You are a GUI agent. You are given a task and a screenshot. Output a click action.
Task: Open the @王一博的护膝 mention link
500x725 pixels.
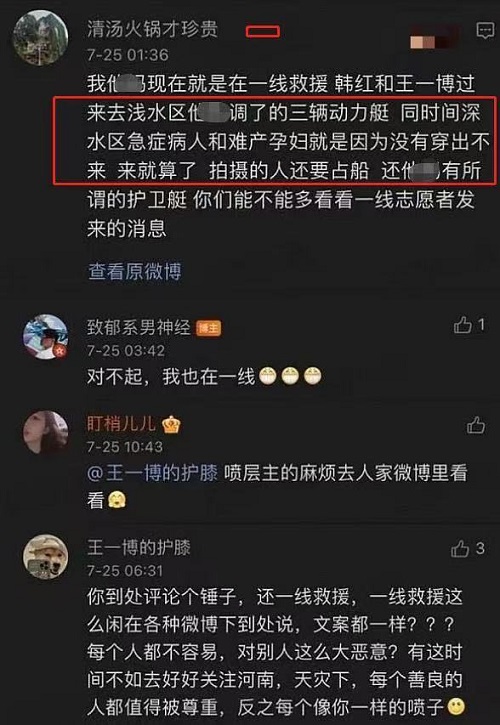(x=152, y=473)
